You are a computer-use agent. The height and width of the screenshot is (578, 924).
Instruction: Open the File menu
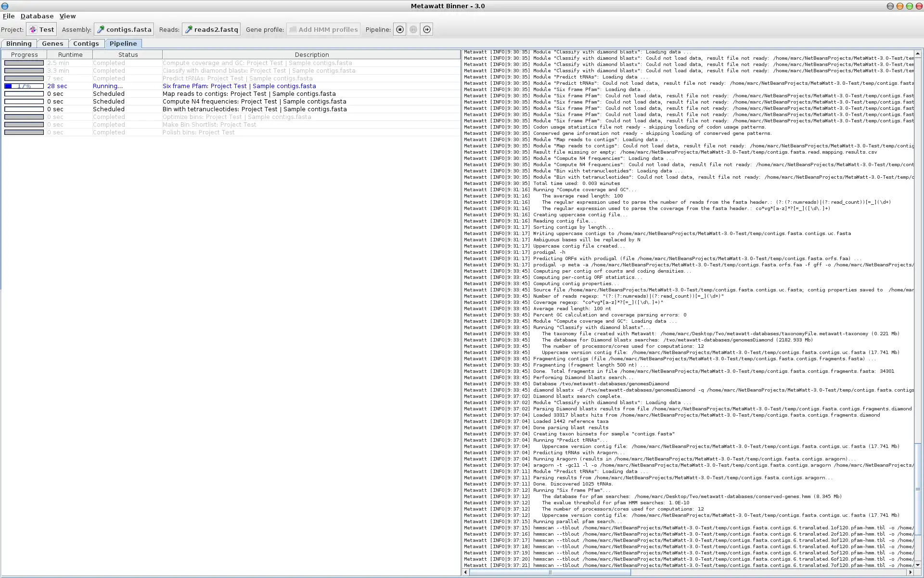click(9, 15)
